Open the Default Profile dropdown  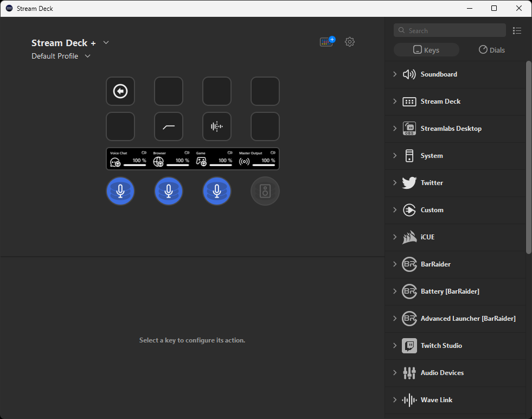pos(87,56)
